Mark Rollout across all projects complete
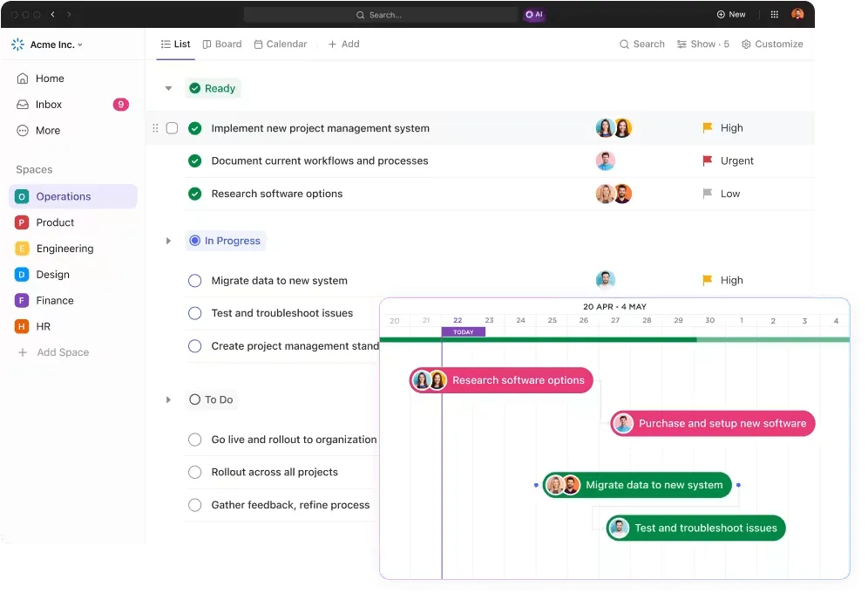Image resolution: width=868 pixels, height=600 pixels. point(195,473)
